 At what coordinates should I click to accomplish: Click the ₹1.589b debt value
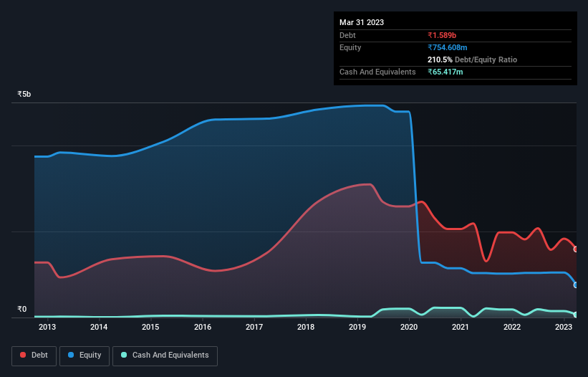[442, 35]
